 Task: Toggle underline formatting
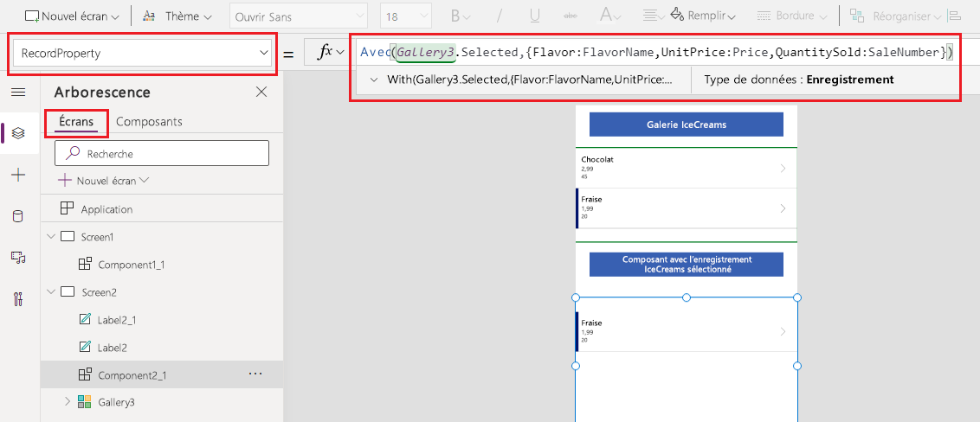coord(535,16)
